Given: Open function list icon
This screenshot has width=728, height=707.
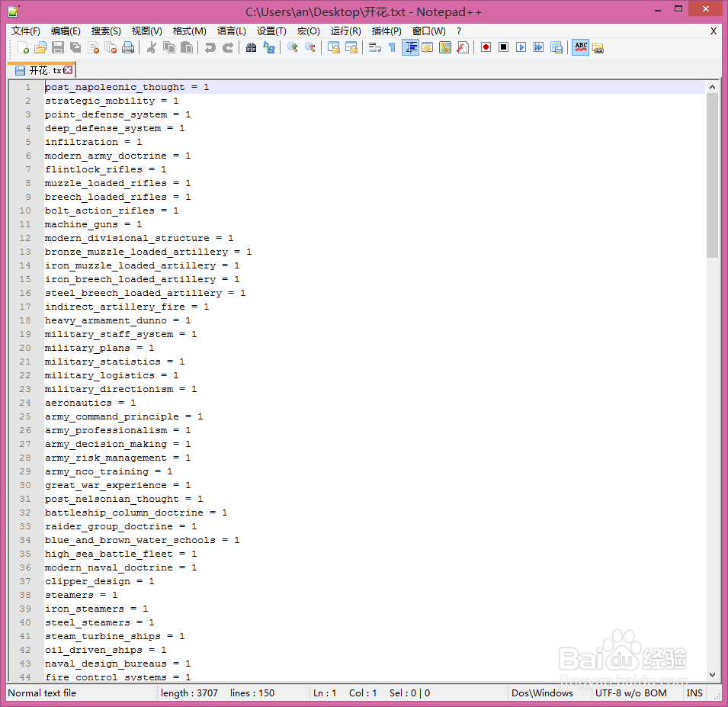Looking at the screenshot, I should click(x=463, y=47).
